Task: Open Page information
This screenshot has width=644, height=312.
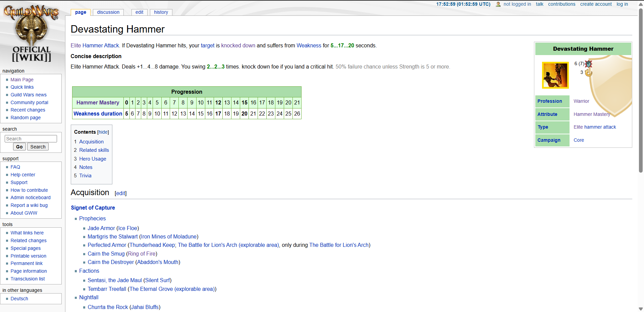Action: (x=29, y=271)
